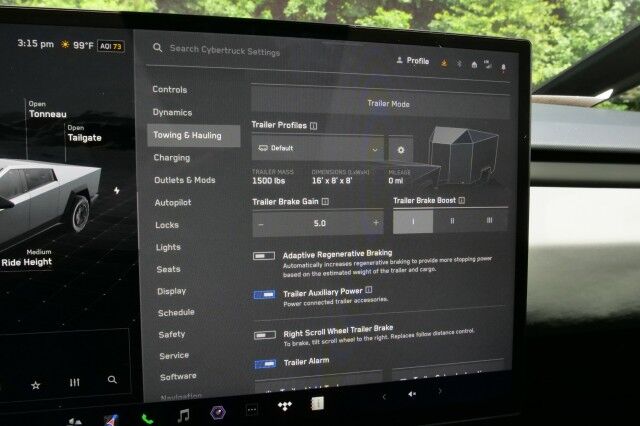
Task: Tap the HomeLink garage icon
Action: click(x=474, y=64)
